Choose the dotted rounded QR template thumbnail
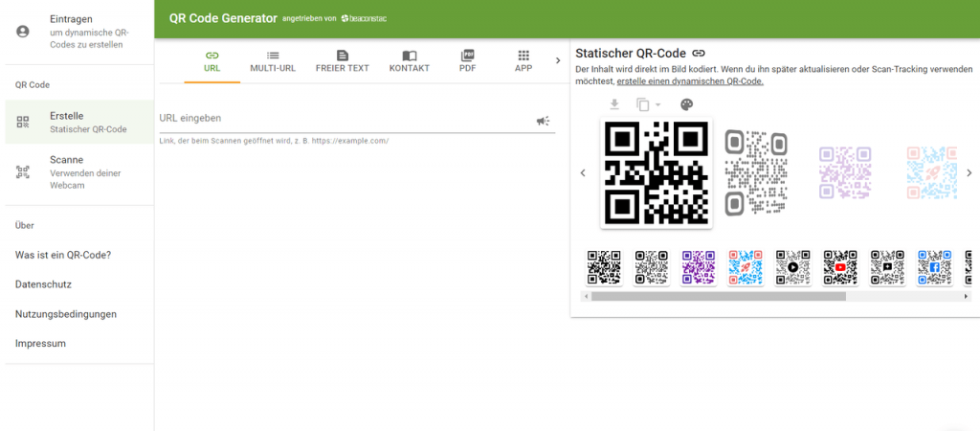Image resolution: width=980 pixels, height=431 pixels. (x=651, y=268)
